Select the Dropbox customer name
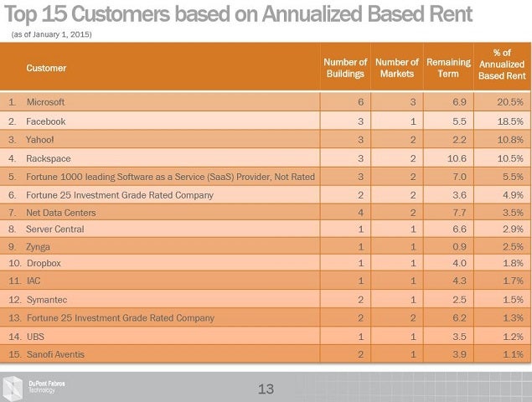Image resolution: width=532 pixels, height=402 pixels. coord(44,263)
